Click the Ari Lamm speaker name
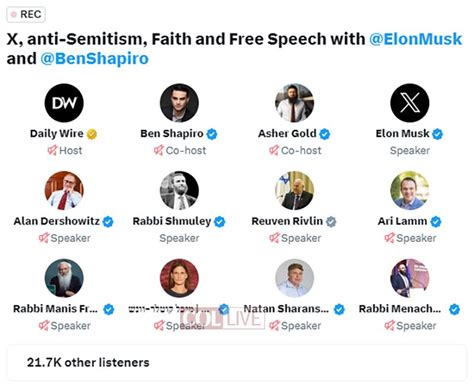 (402, 221)
